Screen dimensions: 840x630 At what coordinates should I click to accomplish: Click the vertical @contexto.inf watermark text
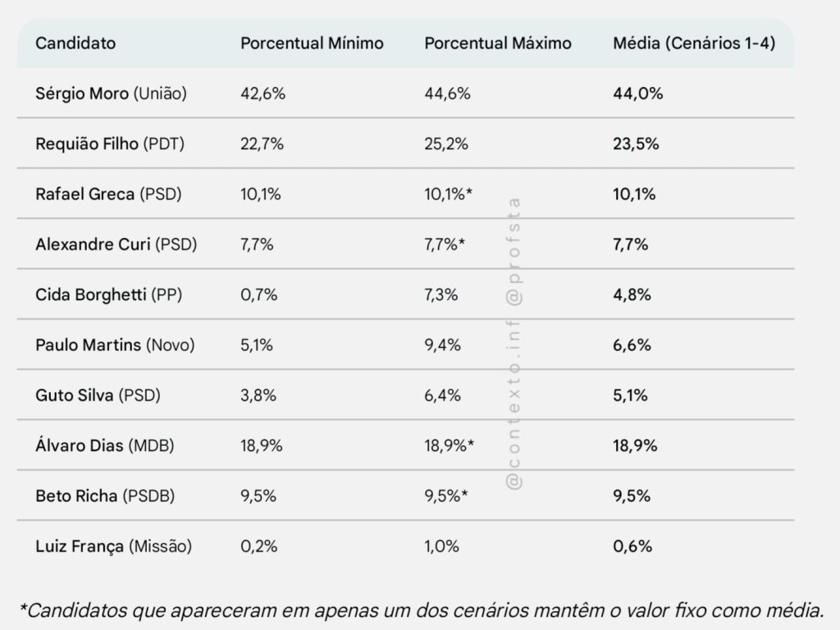(516, 345)
